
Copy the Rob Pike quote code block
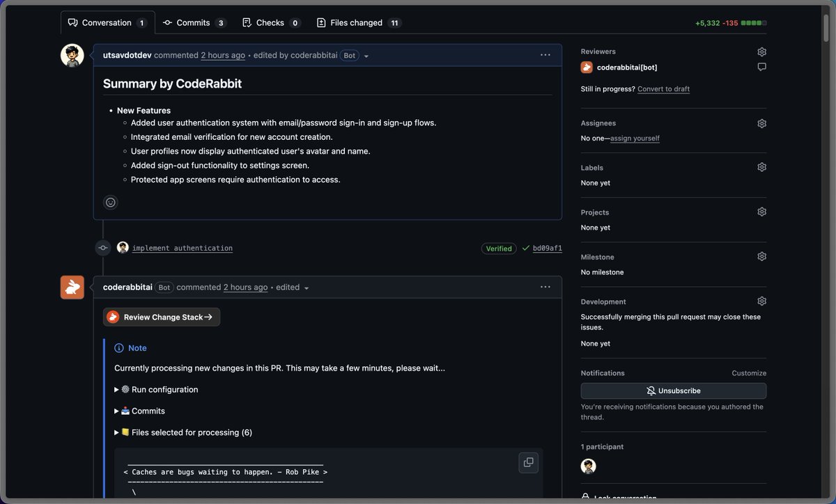(x=529, y=462)
